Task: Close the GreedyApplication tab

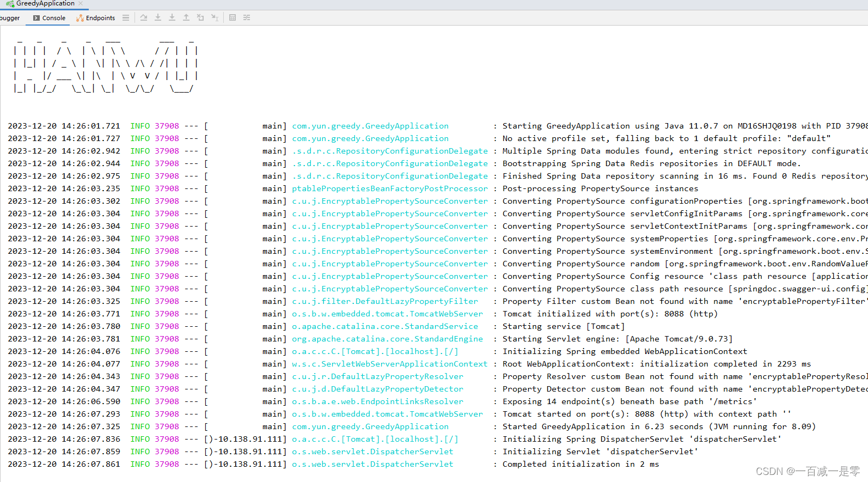Action: 81,3
